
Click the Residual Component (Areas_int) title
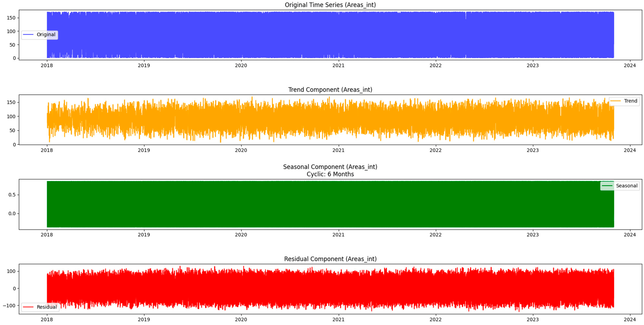point(330,259)
